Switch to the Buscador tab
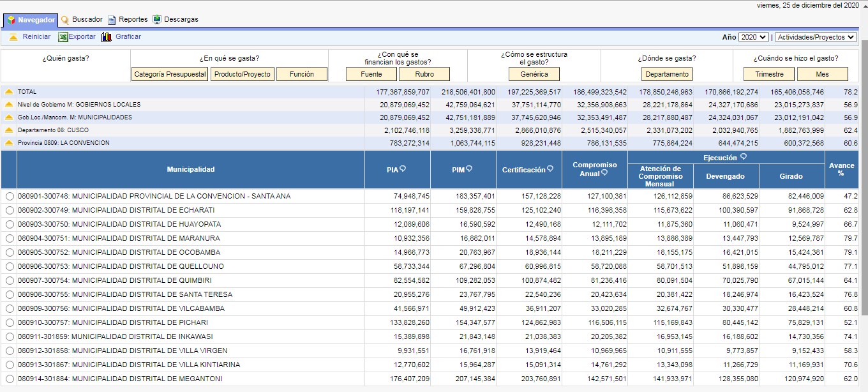This screenshot has width=868, height=392. (82, 20)
